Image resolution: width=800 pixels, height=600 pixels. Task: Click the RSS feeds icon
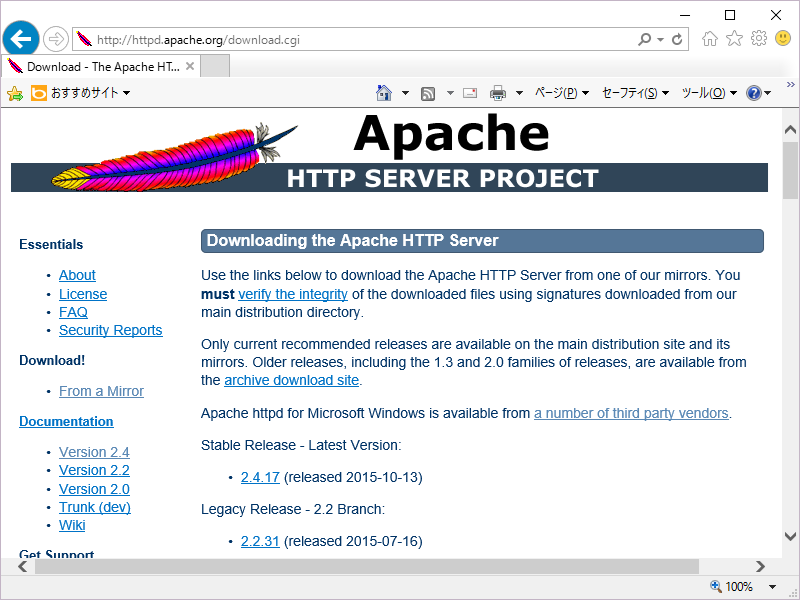pyautogui.click(x=428, y=93)
